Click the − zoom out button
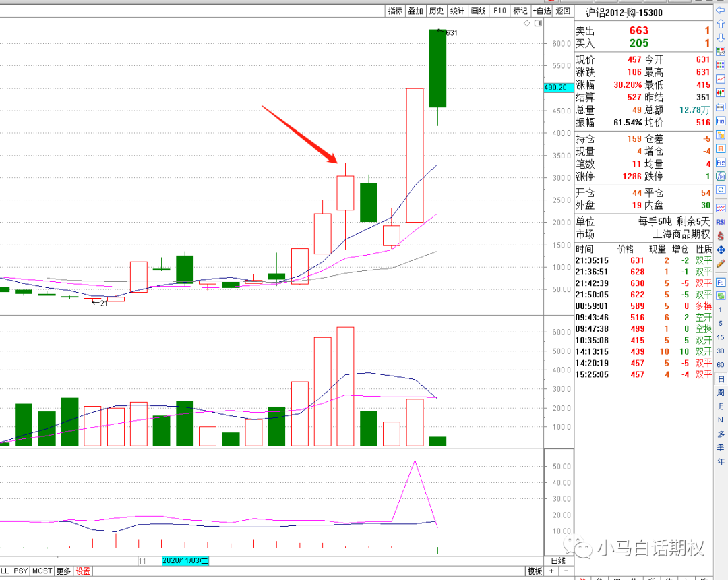 (566, 571)
